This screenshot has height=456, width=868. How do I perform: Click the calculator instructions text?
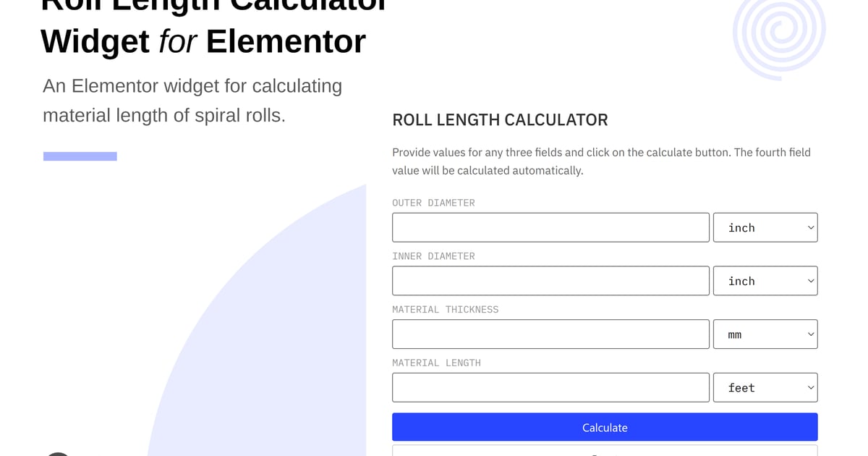tap(601, 161)
